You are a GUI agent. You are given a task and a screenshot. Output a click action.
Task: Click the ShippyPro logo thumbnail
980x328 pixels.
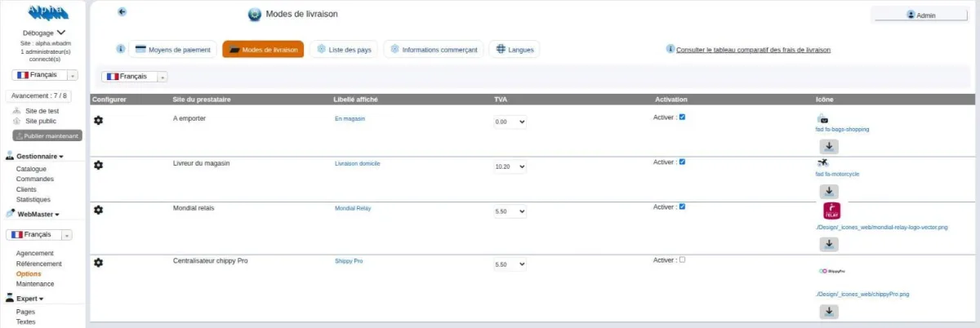point(831,270)
